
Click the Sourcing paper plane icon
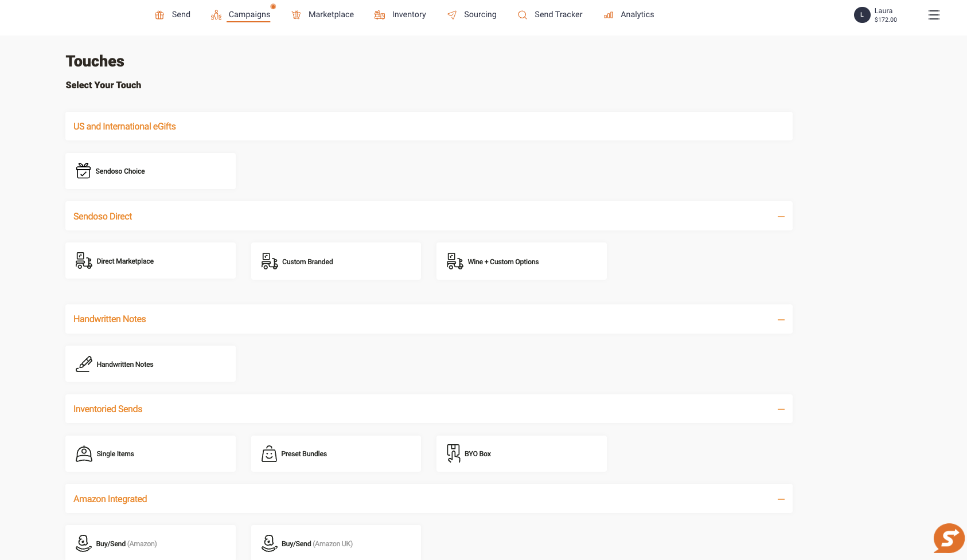pos(452,15)
